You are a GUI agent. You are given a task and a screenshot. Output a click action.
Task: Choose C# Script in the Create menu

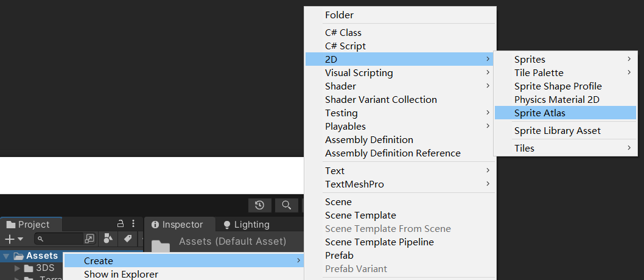click(x=345, y=46)
